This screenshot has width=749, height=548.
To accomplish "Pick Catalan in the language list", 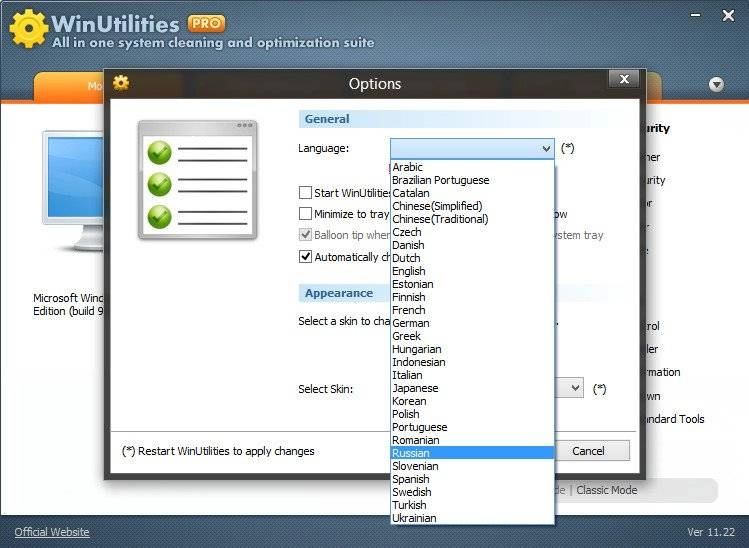I will (472, 193).
